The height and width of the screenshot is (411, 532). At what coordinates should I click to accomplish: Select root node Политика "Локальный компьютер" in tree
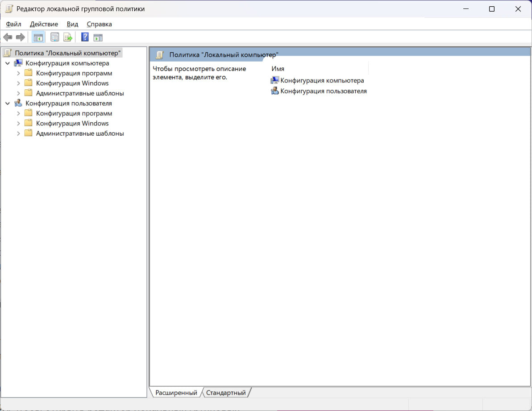point(67,53)
